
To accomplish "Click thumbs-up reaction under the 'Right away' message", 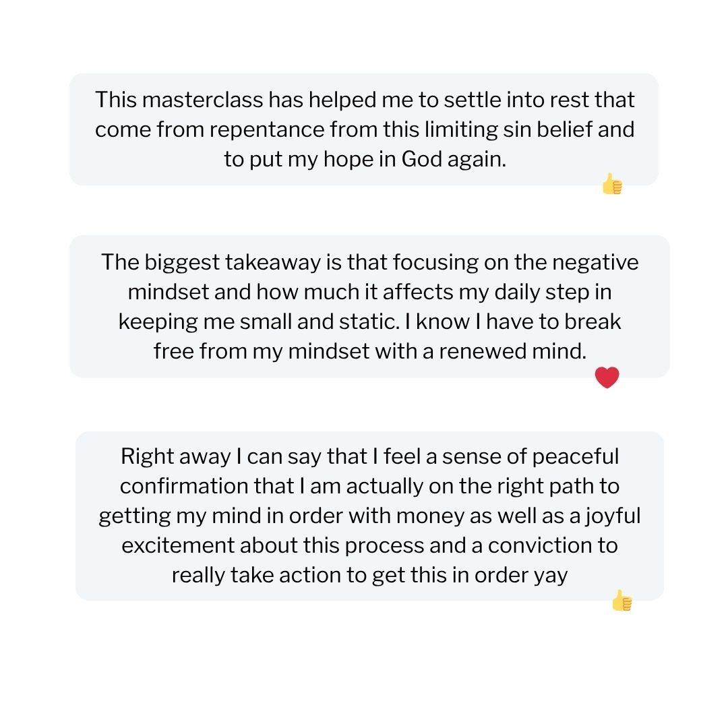I will coord(621,601).
